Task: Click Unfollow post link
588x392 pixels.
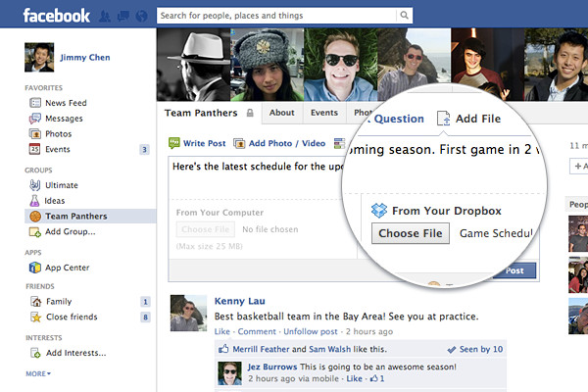Action: click(311, 331)
